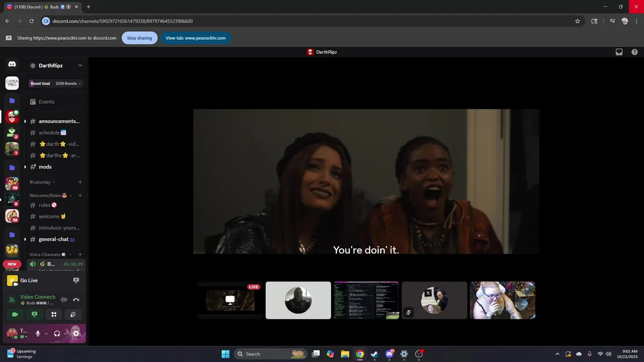Open headphone output options arrow
The height and width of the screenshot is (362, 644).
[x=66, y=333]
